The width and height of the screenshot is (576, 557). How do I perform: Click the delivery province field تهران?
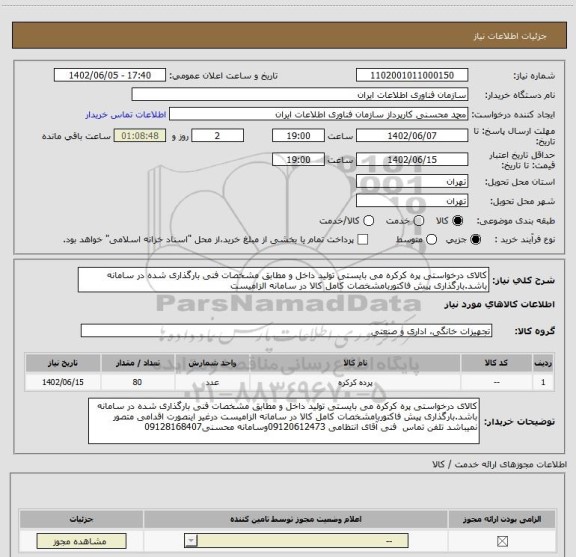pos(412,182)
